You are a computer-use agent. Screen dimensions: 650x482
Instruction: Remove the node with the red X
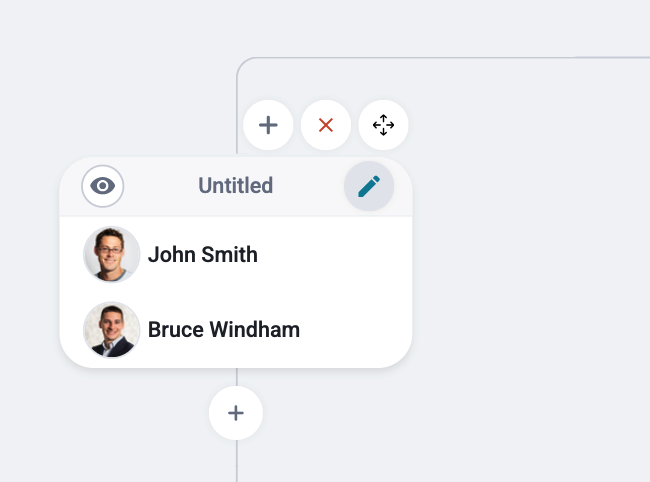tap(326, 125)
